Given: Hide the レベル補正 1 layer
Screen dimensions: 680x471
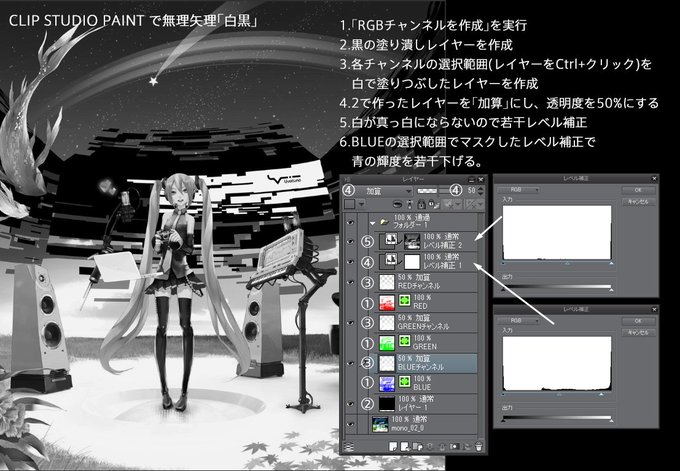Looking at the screenshot, I should pyautogui.click(x=350, y=262).
